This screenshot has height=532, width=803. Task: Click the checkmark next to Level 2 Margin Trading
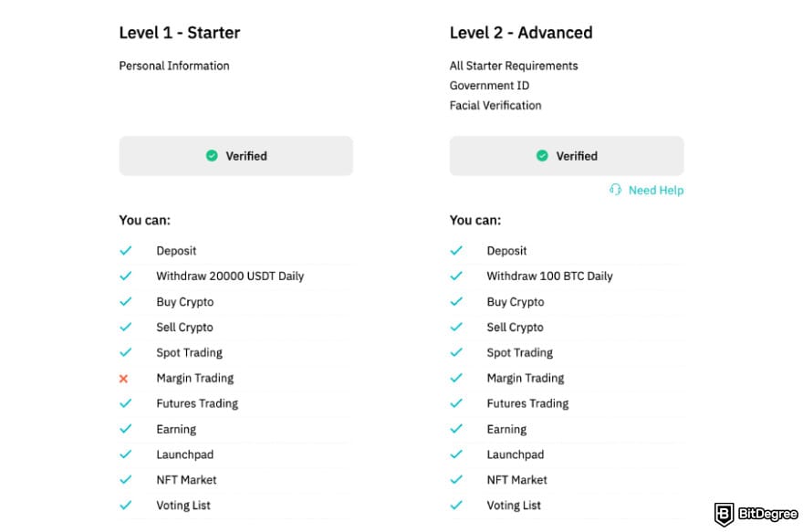[455, 378]
